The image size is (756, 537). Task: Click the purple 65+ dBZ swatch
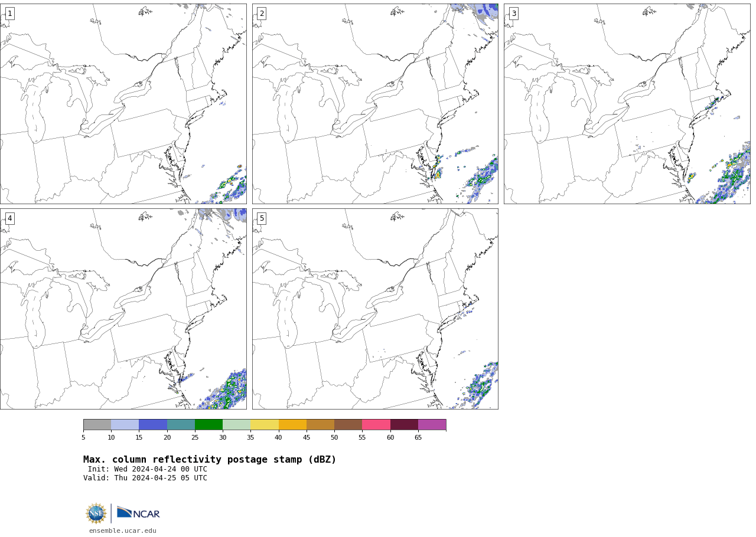point(432,425)
